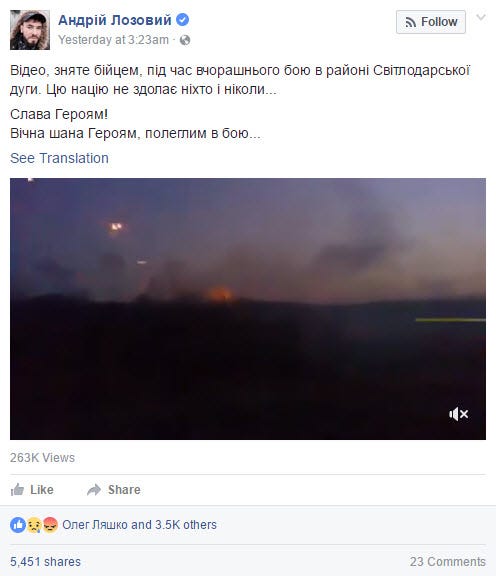
Task: Open Андрій Лозовий profile picture
Action: tap(30, 30)
